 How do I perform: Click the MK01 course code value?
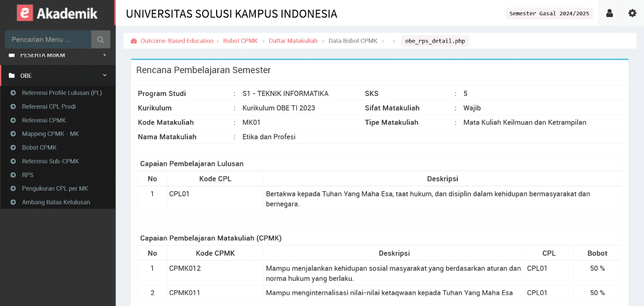[251, 122]
